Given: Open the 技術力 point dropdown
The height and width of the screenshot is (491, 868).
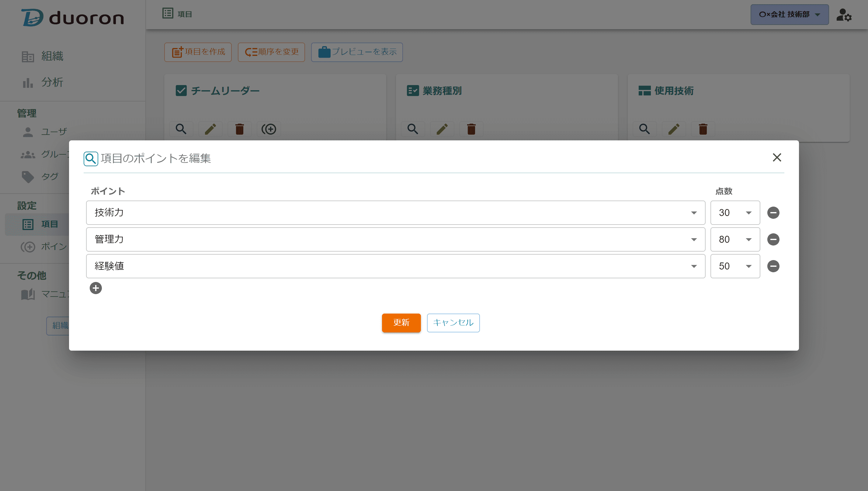Looking at the screenshot, I should point(396,213).
